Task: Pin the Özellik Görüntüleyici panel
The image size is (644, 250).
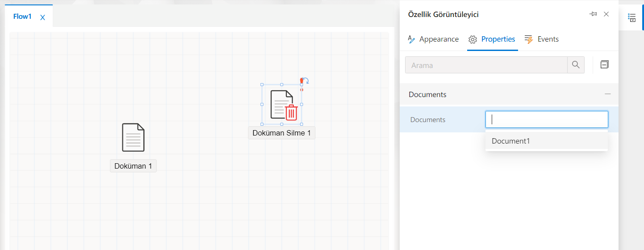Action: 593,14
